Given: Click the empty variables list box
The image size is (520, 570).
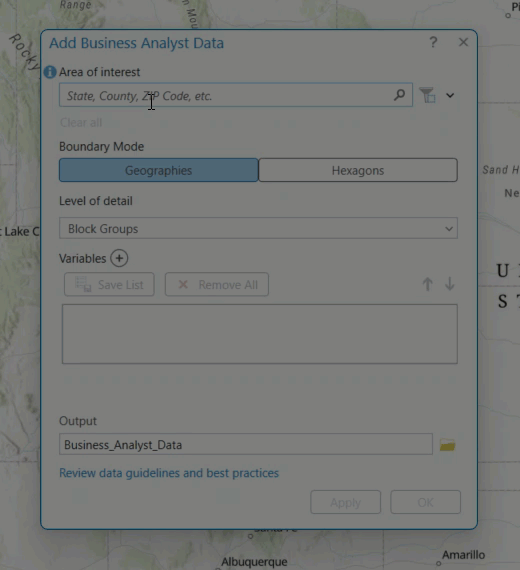Looking at the screenshot, I should click(260, 334).
